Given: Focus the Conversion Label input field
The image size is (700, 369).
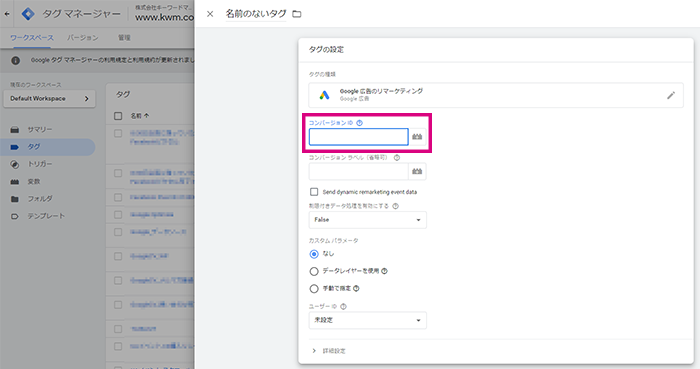Looking at the screenshot, I should (x=358, y=171).
